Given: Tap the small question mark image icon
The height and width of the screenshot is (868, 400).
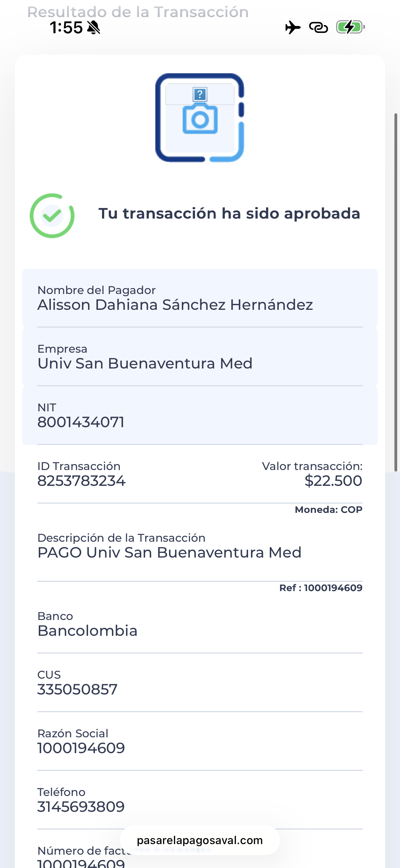Looking at the screenshot, I should pyautogui.click(x=200, y=94).
